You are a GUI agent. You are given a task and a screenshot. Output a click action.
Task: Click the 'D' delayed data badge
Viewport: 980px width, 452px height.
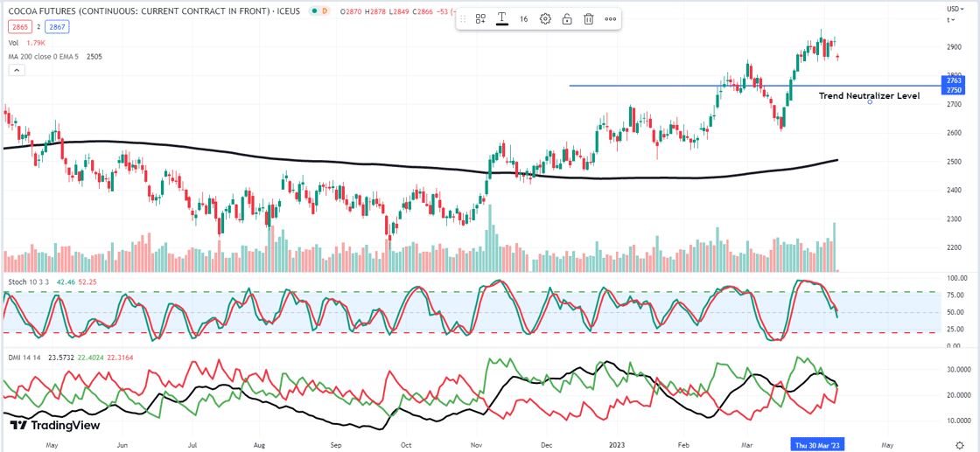point(325,10)
